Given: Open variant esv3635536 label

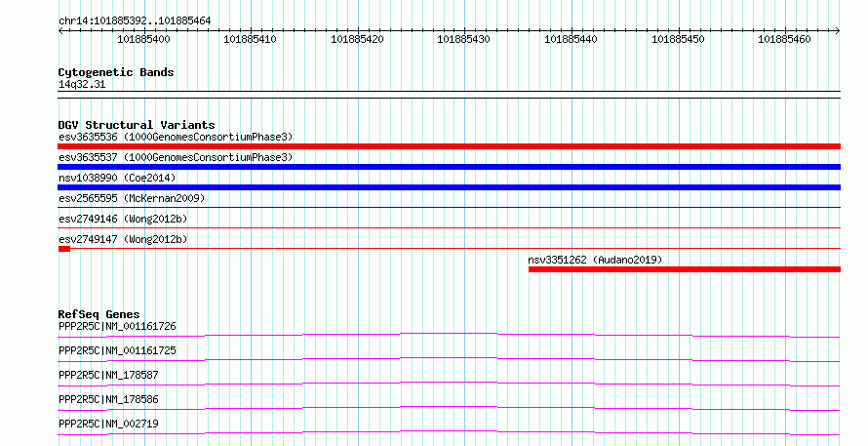Looking at the screenshot, I should point(176,137).
